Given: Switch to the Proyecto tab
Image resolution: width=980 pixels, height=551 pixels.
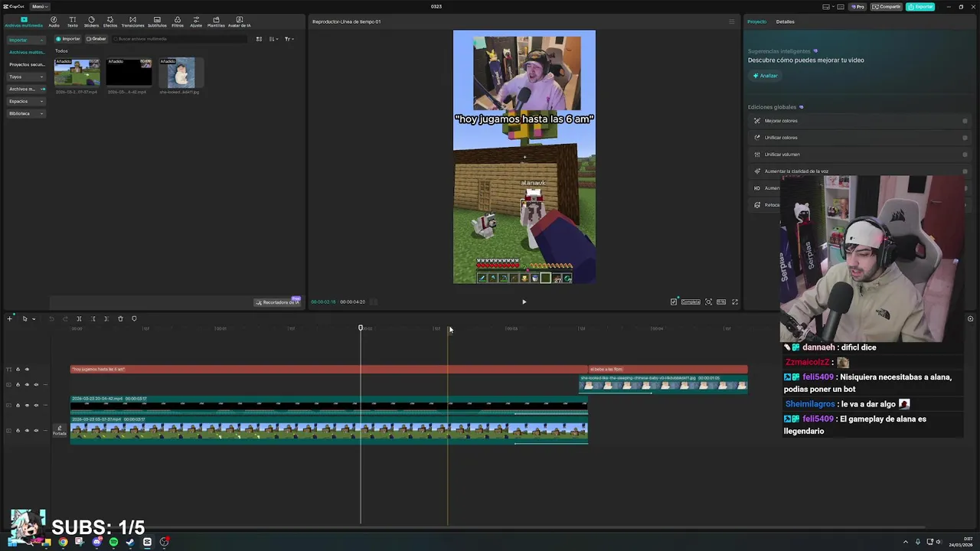Looking at the screenshot, I should 756,21.
